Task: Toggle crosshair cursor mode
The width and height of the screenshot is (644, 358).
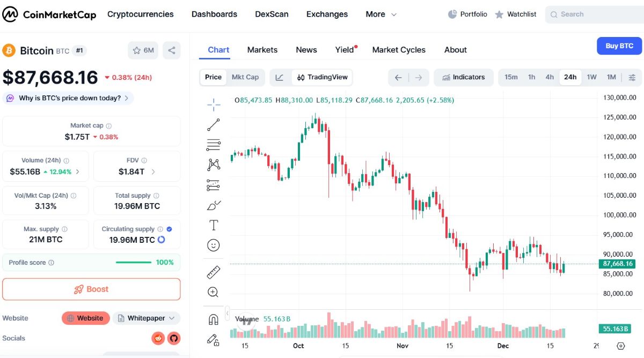Action: (x=213, y=105)
